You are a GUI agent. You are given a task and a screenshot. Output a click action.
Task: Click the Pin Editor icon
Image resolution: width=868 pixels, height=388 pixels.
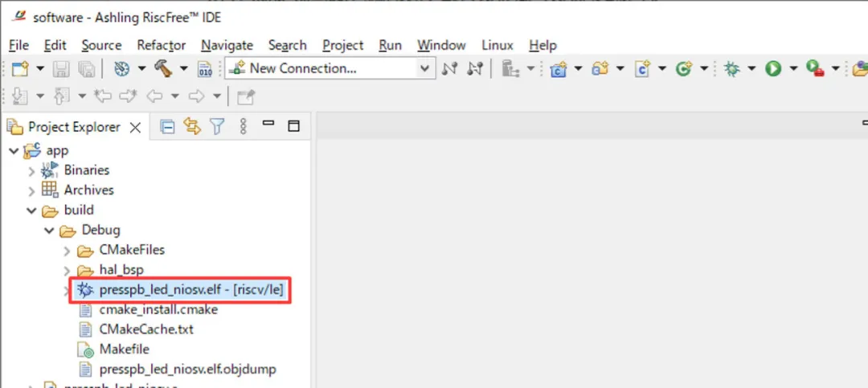(246, 97)
